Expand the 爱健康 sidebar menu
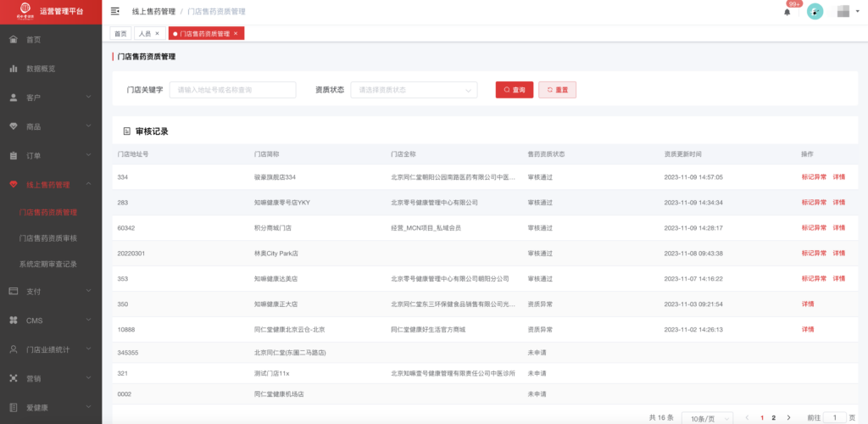 pos(88,407)
